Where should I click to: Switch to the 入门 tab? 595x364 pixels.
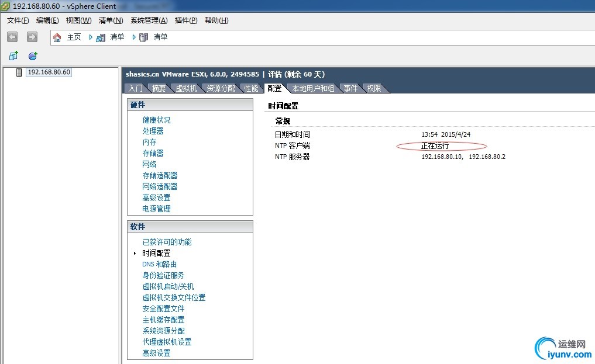[136, 88]
